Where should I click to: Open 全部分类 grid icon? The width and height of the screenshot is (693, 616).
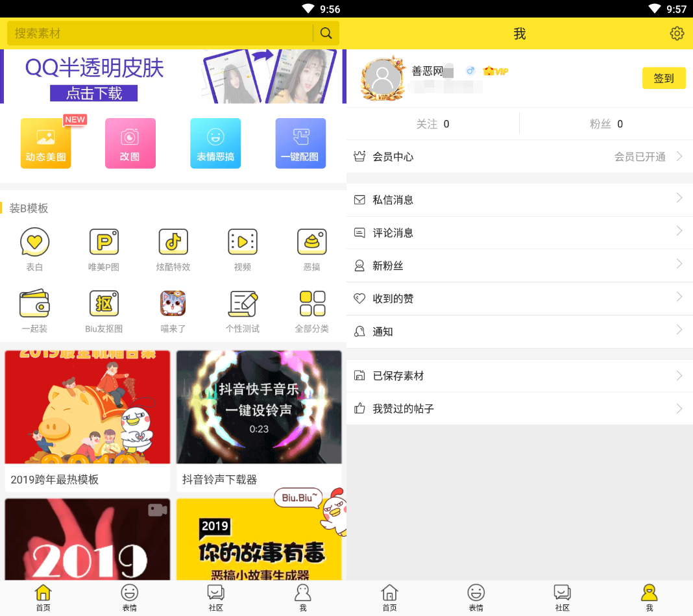pyautogui.click(x=312, y=304)
